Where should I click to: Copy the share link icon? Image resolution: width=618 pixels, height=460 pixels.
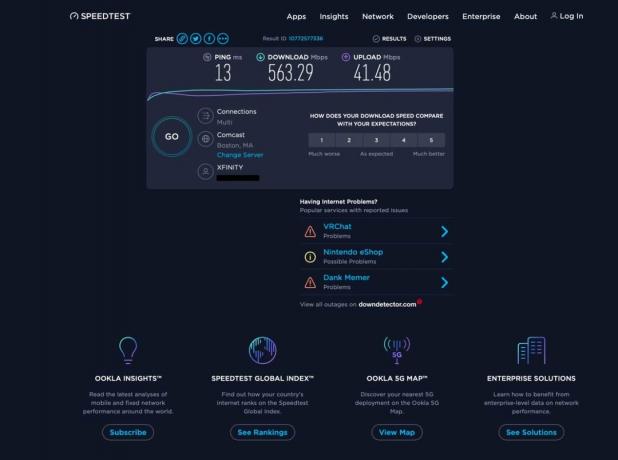(x=182, y=39)
